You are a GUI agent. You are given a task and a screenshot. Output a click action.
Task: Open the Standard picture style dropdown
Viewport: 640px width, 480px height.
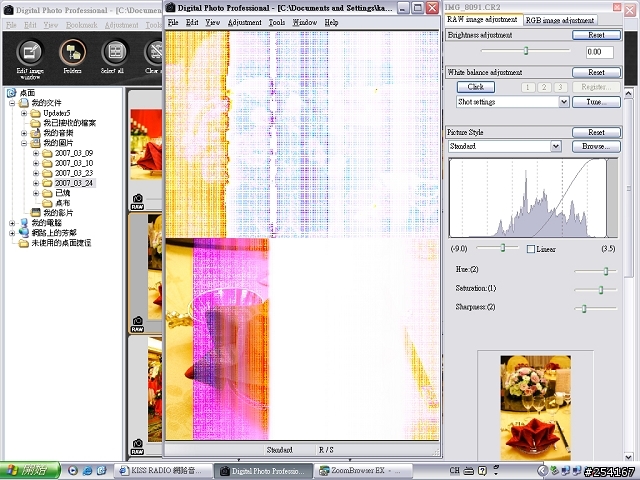(556, 146)
